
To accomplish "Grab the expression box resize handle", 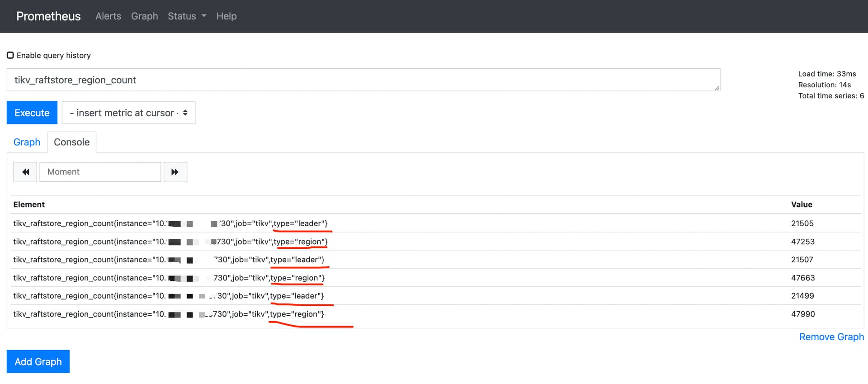I will coord(717,88).
